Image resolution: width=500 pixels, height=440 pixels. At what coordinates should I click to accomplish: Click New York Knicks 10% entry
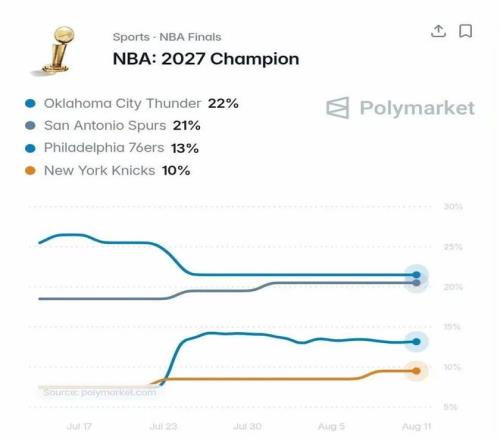point(108,171)
